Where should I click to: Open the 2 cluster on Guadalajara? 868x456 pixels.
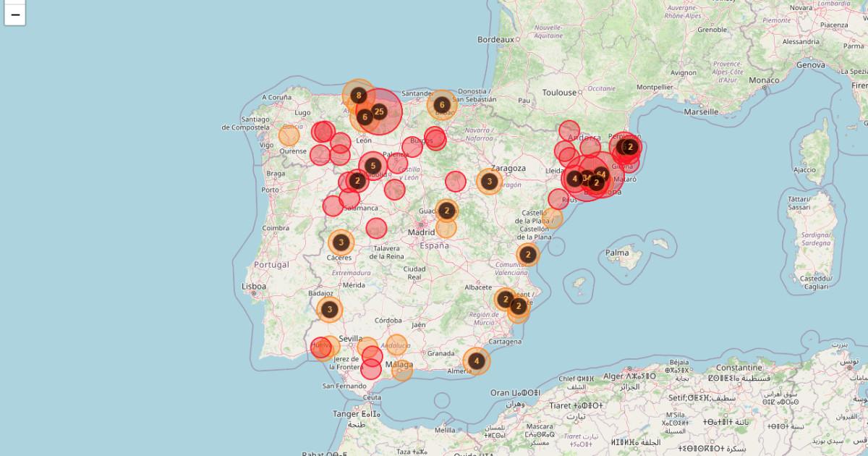click(447, 211)
